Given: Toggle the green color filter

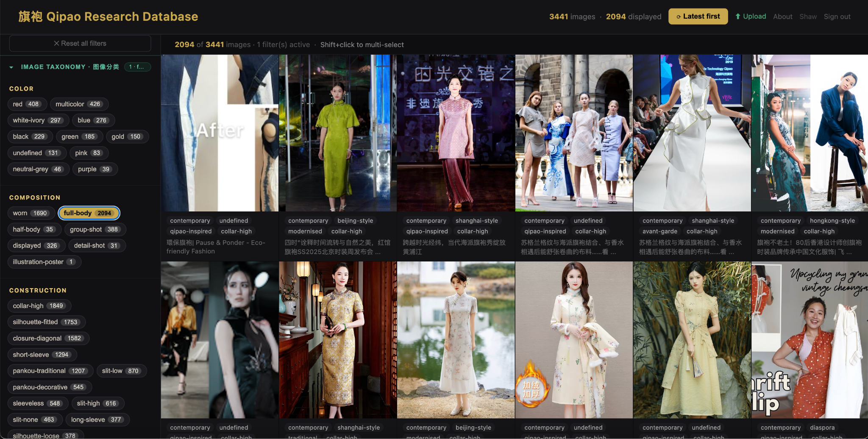Looking at the screenshot, I should click(x=80, y=136).
